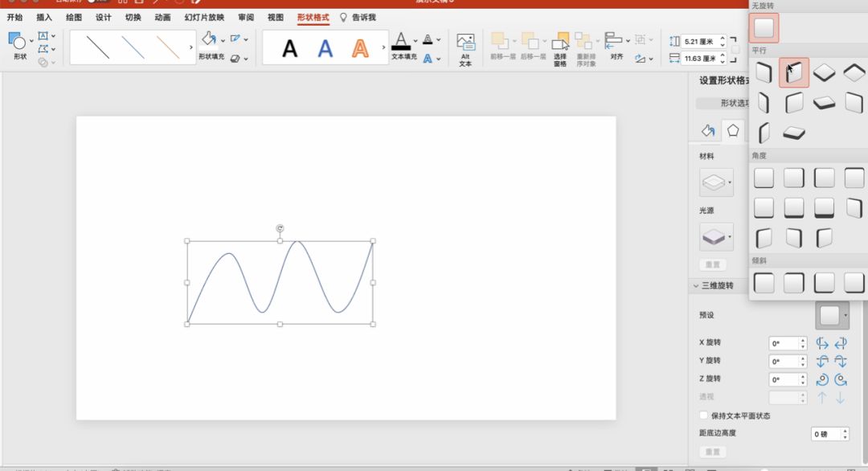Open the Effects pentagon tab
868x471 pixels.
point(733,131)
